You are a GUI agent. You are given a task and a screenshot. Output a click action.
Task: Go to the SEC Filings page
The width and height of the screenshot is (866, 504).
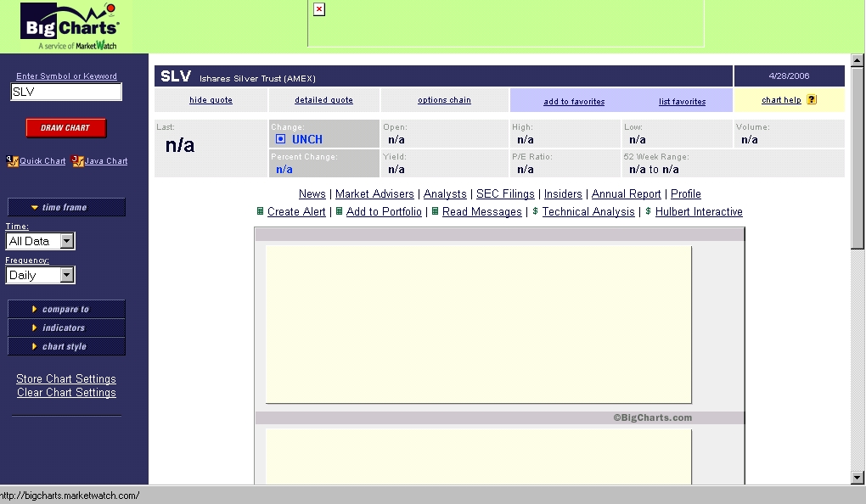[x=505, y=193]
